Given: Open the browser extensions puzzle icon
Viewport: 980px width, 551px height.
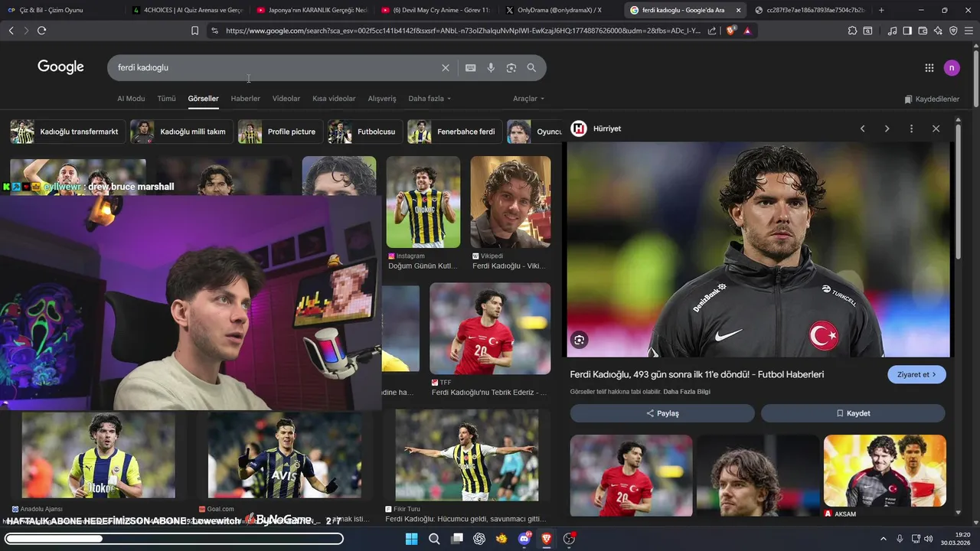Looking at the screenshot, I should tap(852, 31).
